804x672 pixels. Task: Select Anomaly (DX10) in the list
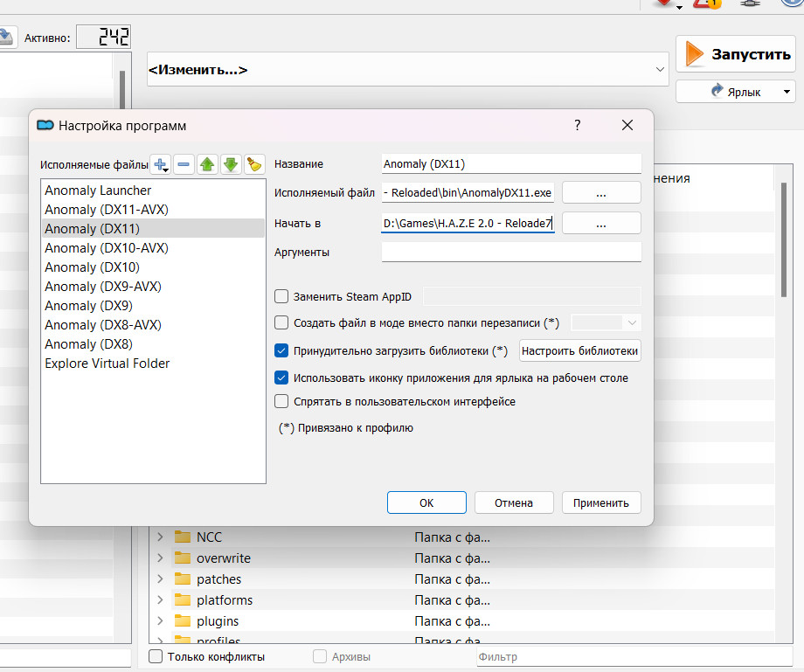tap(153, 267)
